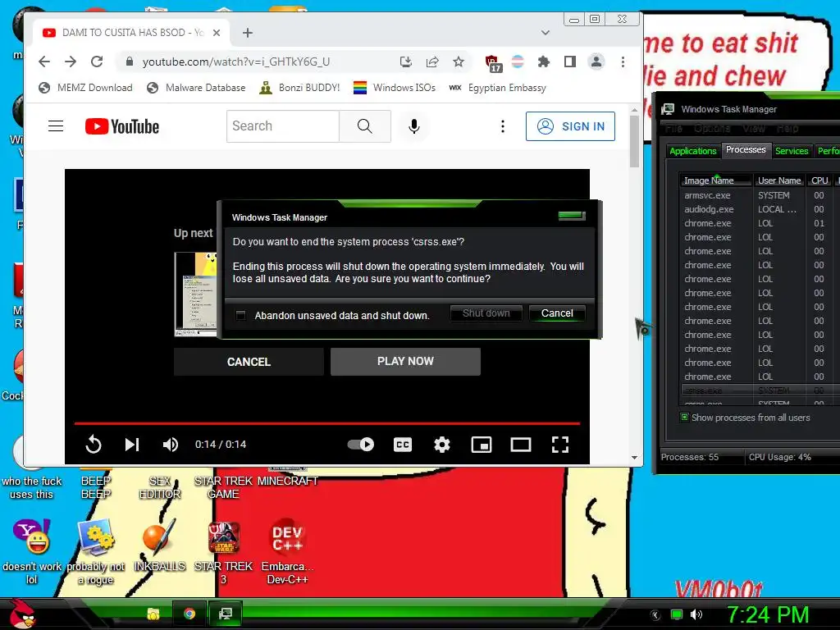Viewport: 840px width, 630px height.
Task: Open Windows ISOs bookmark
Action: [x=395, y=87]
